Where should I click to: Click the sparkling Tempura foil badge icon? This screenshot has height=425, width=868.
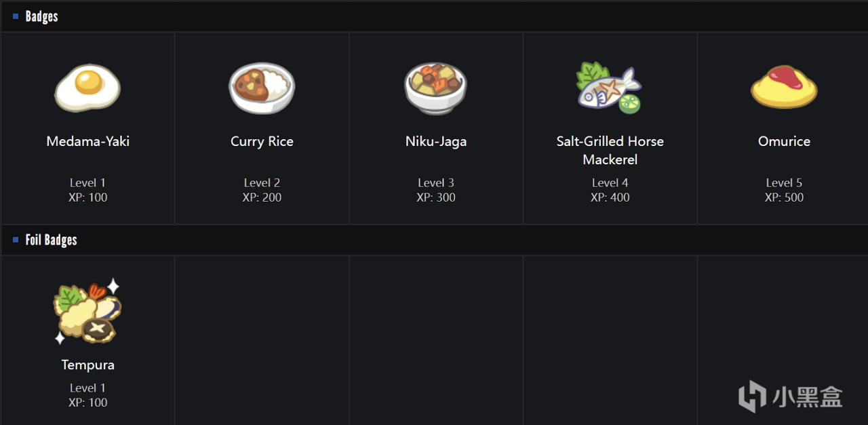(87, 310)
